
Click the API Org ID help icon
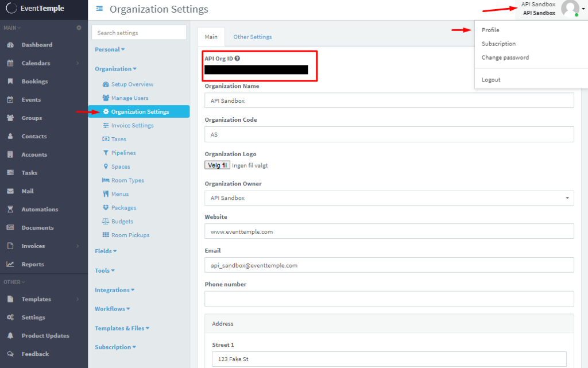click(x=237, y=59)
